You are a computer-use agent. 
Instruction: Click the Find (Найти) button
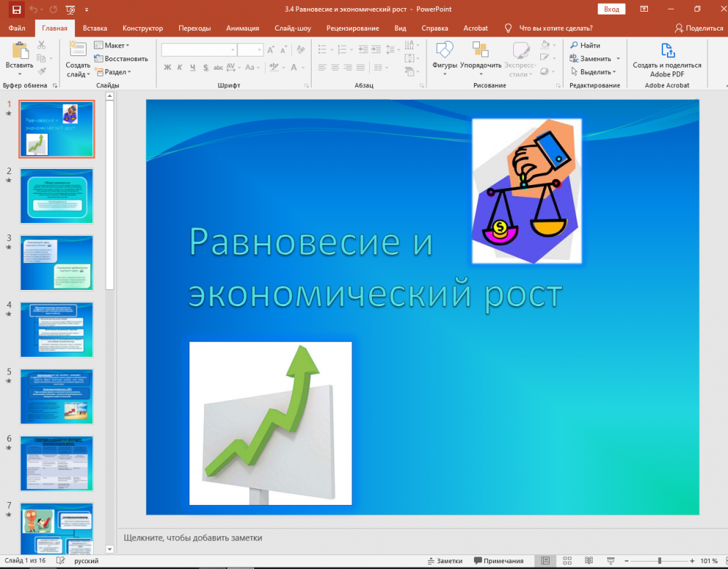click(585, 45)
